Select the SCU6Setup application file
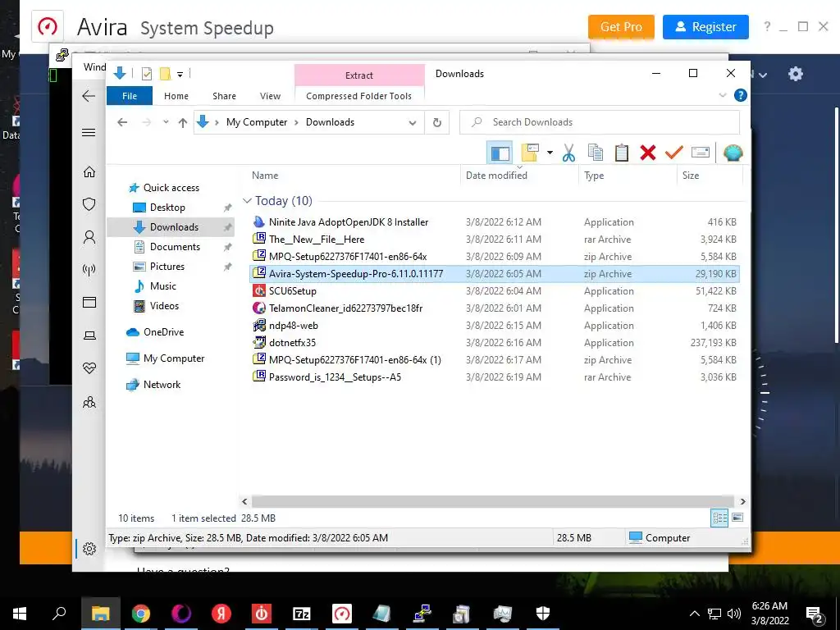Image resolution: width=840 pixels, height=630 pixels. (x=495, y=291)
